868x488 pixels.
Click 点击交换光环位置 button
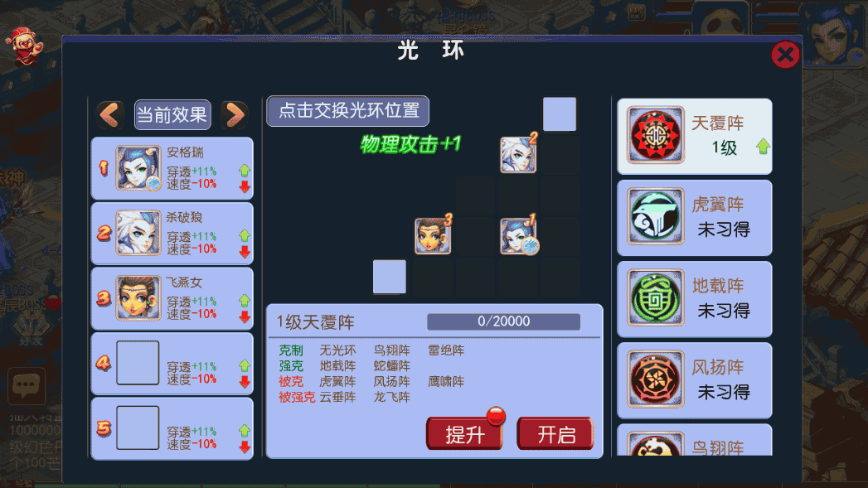pyautogui.click(x=347, y=111)
